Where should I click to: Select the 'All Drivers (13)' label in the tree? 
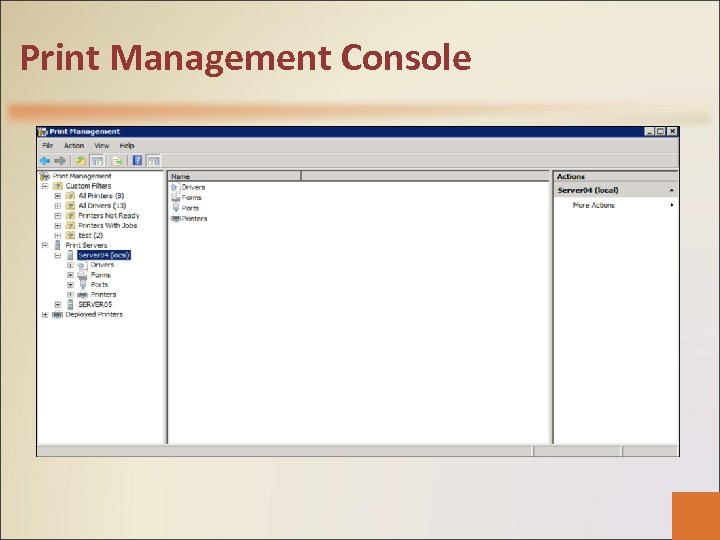click(x=102, y=206)
